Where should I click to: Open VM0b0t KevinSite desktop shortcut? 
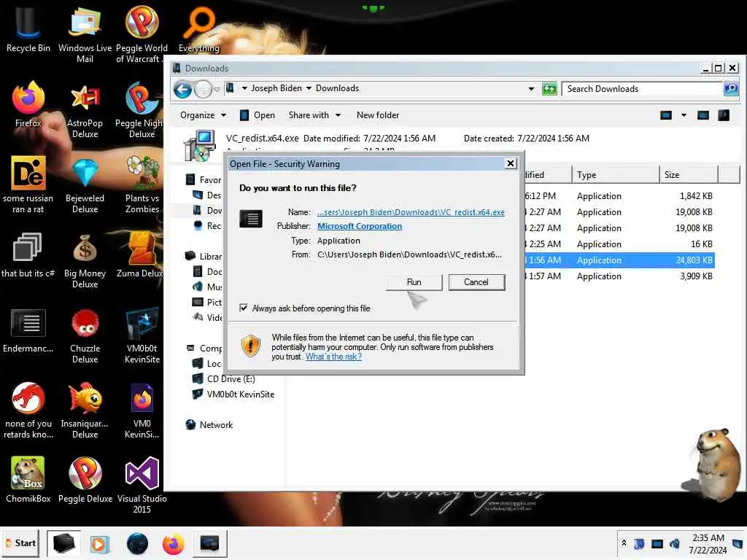point(142,335)
